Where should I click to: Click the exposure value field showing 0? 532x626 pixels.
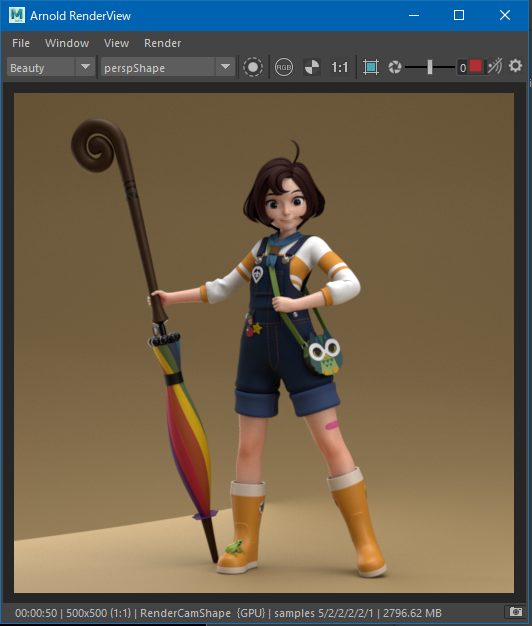(x=463, y=67)
